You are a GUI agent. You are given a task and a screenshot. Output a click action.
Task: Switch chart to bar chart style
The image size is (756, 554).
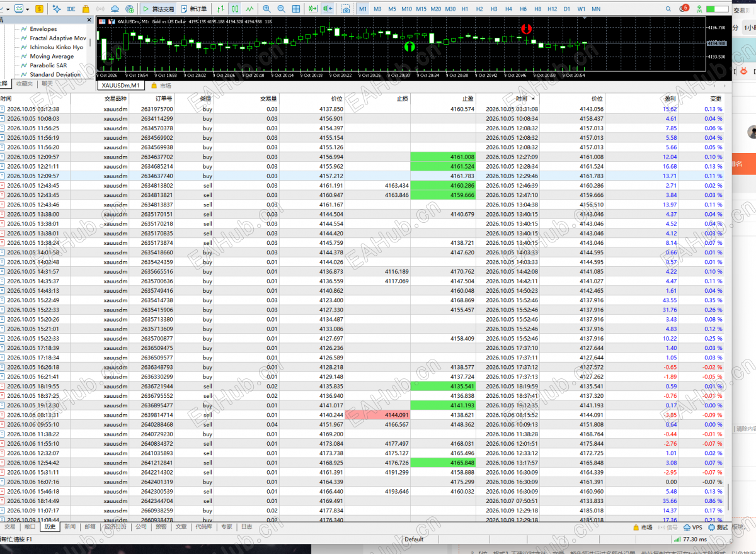coord(220,9)
